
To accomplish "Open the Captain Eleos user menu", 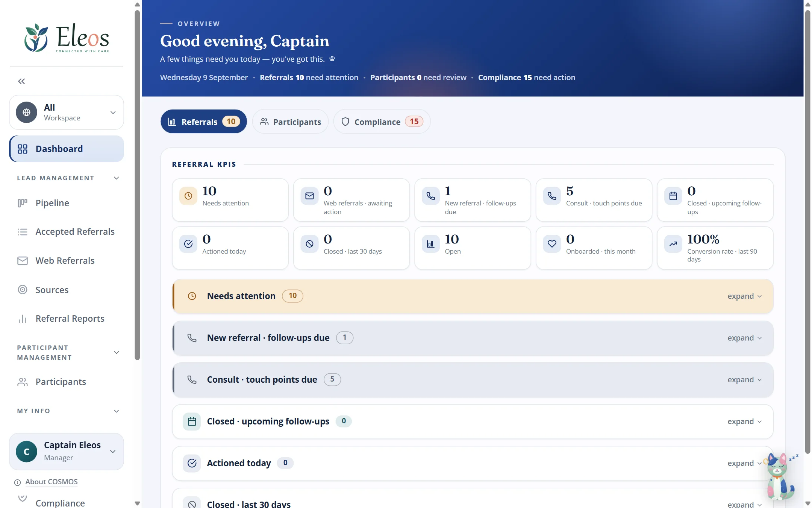I will pos(67,451).
